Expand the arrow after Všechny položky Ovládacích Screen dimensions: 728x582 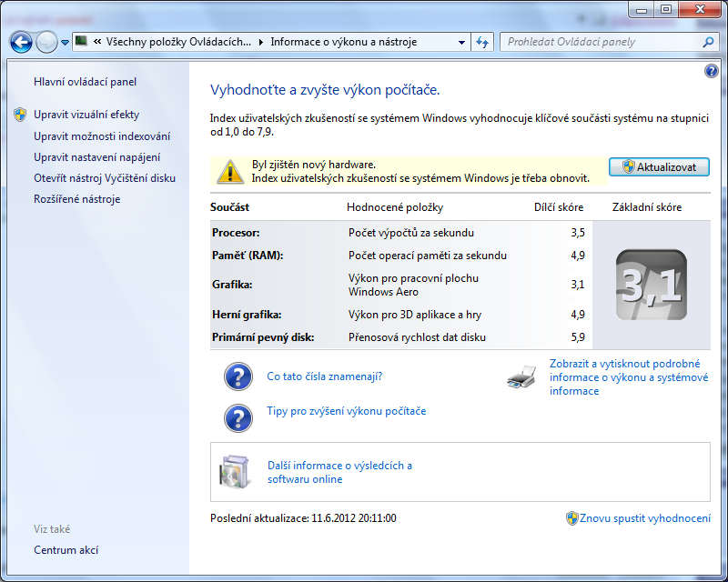(x=261, y=42)
